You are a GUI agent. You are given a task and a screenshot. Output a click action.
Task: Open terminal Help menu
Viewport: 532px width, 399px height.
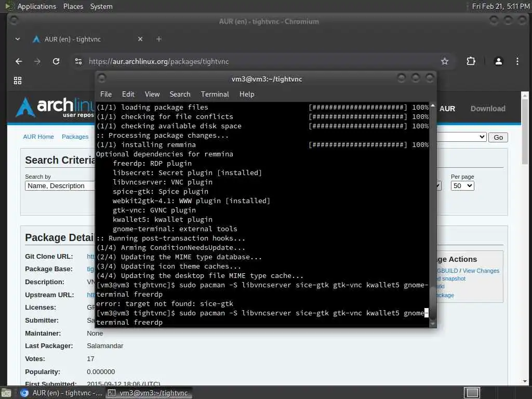(x=247, y=95)
